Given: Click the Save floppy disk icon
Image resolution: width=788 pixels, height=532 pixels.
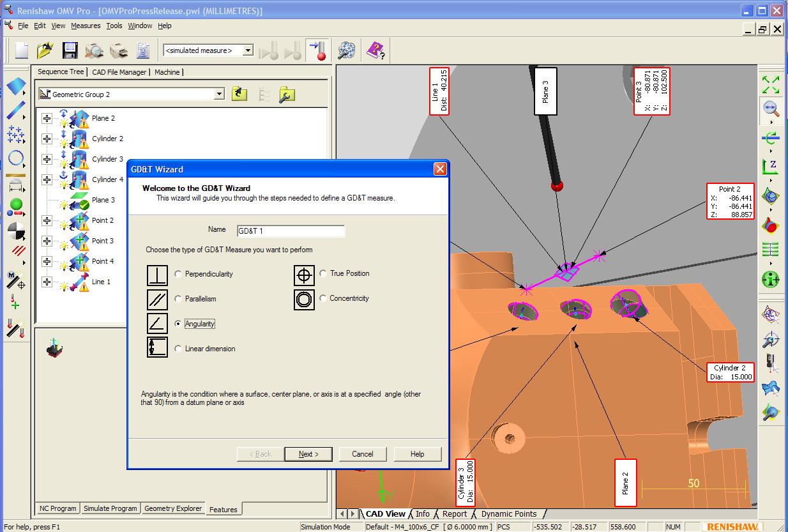Looking at the screenshot, I should click(69, 50).
